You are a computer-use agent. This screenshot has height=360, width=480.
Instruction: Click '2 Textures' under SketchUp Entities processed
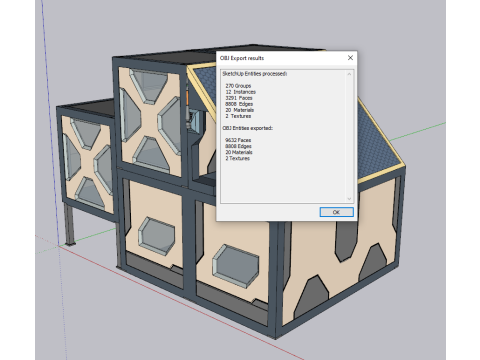238,116
